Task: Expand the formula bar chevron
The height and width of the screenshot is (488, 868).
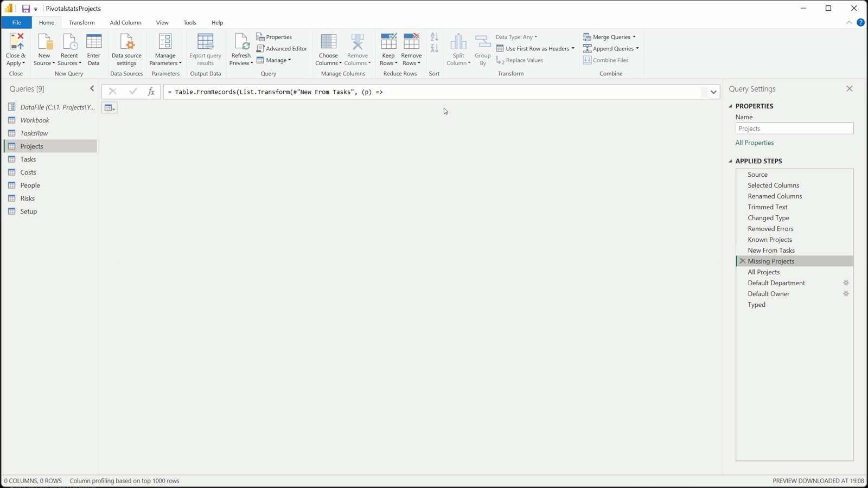Action: [713, 92]
